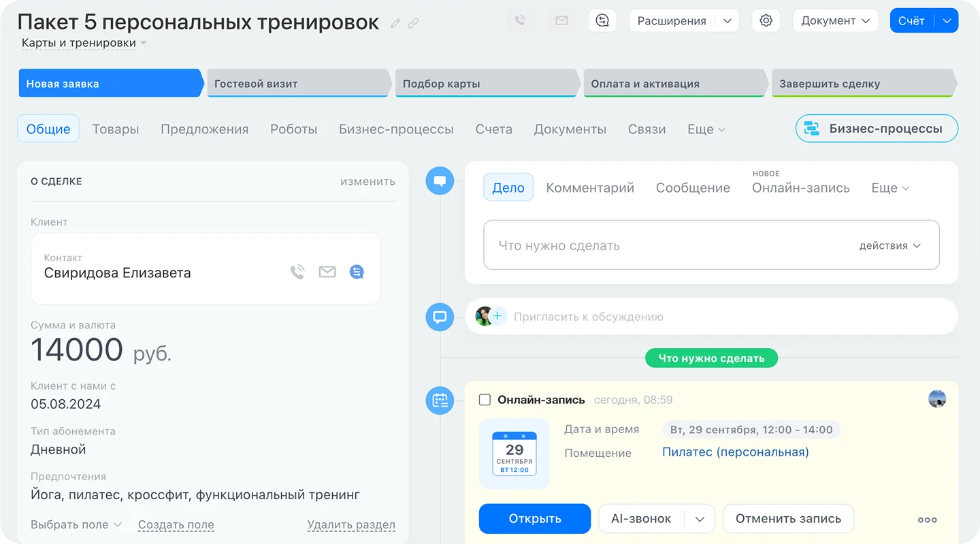Click the pencil icon to rename deal title
Viewport: 980px width, 544px height.
395,23
